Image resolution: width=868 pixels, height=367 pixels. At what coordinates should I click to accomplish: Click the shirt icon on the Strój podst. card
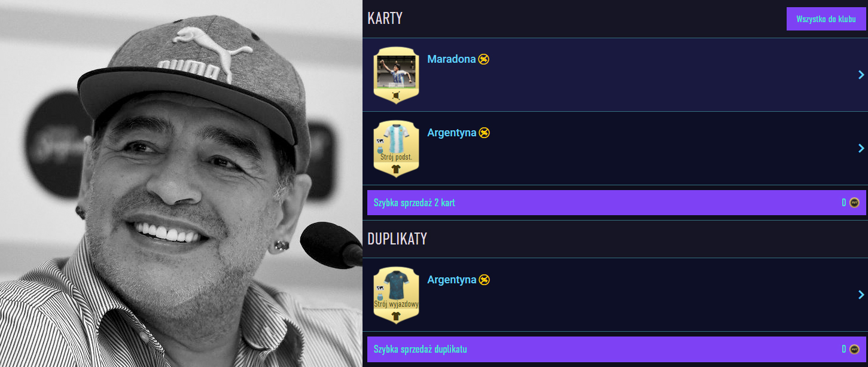(396, 169)
